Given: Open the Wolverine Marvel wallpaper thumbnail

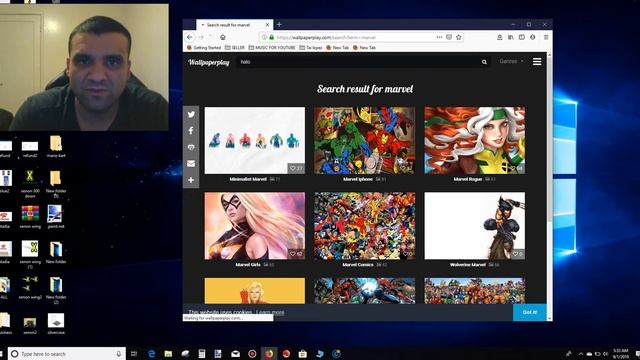Looking at the screenshot, I should (x=475, y=226).
